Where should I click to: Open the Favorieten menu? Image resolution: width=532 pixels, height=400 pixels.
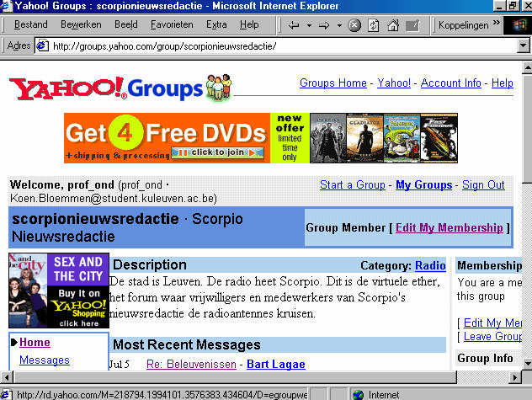[x=172, y=24]
